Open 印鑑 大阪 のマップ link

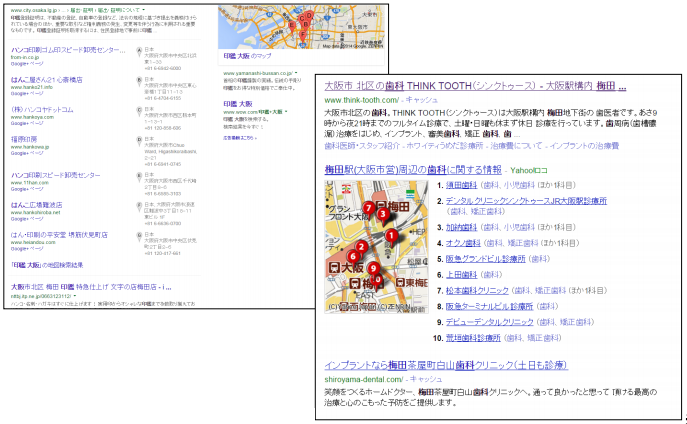248,56
